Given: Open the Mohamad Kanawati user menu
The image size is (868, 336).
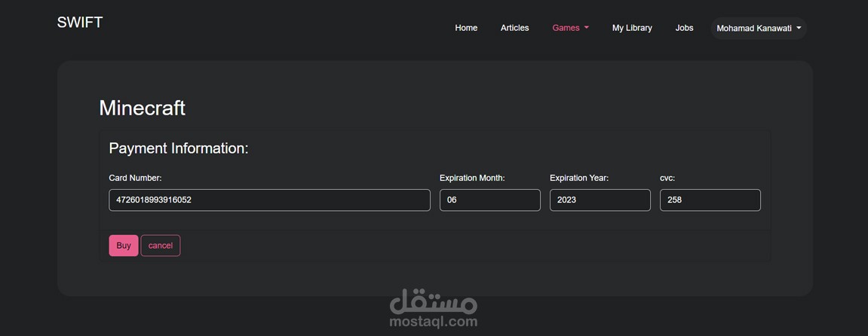Looking at the screenshot, I should coord(759,28).
